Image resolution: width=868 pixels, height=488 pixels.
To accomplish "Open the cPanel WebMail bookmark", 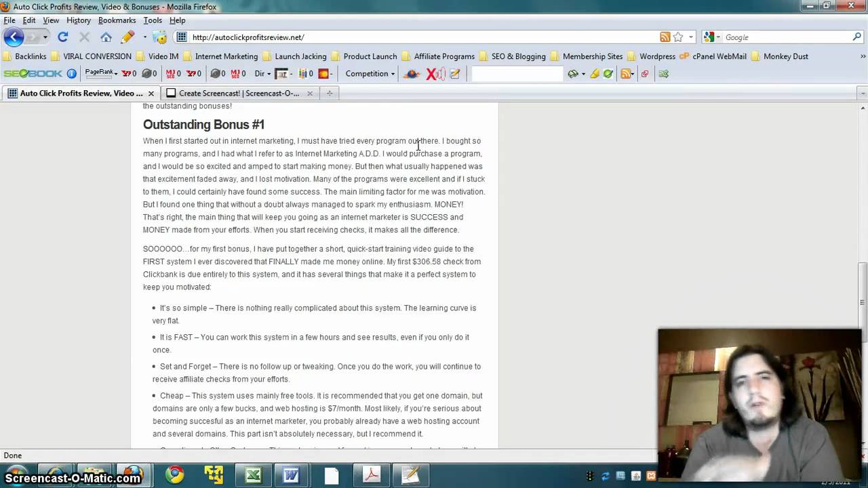I will tap(714, 56).
